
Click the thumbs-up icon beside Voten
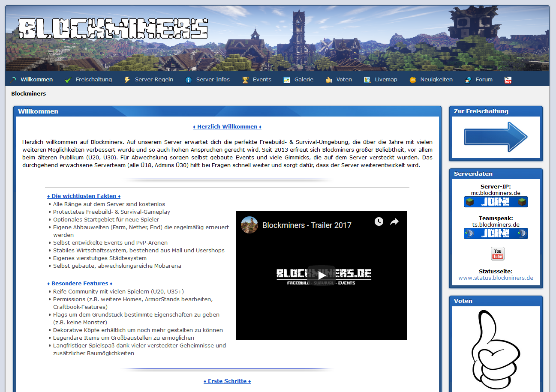329,80
